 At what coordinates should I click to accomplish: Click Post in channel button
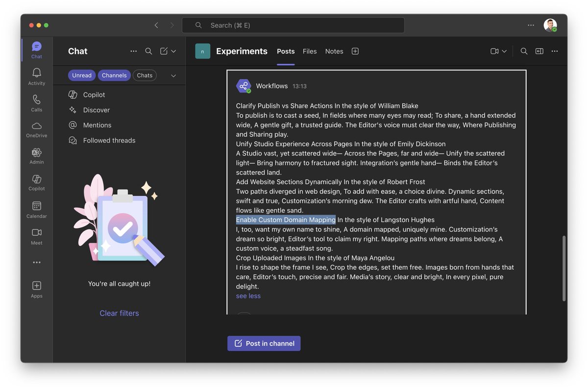(264, 343)
